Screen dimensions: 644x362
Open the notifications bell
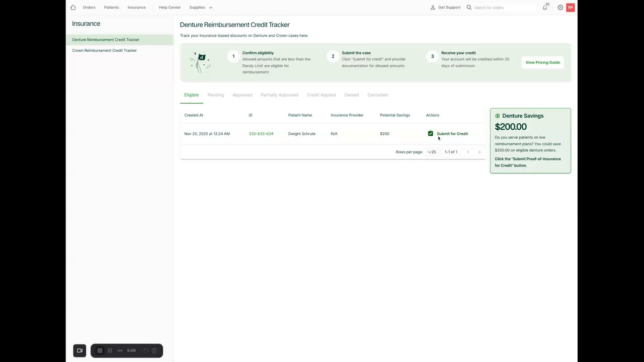(x=545, y=8)
